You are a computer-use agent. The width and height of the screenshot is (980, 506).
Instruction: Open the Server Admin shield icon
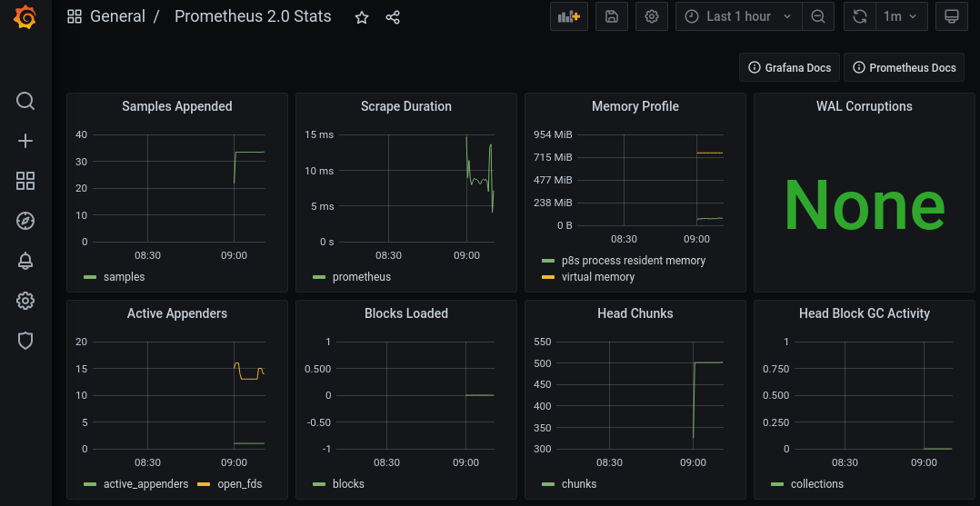25,341
